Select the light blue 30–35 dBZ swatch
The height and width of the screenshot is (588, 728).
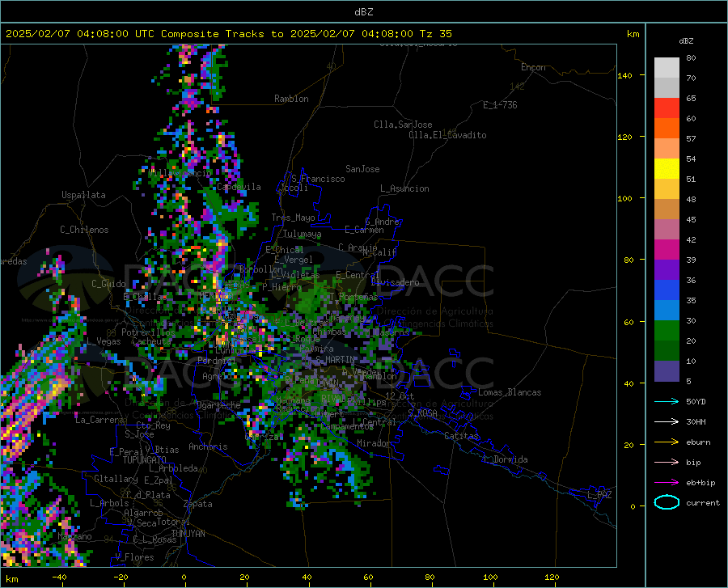click(x=667, y=311)
